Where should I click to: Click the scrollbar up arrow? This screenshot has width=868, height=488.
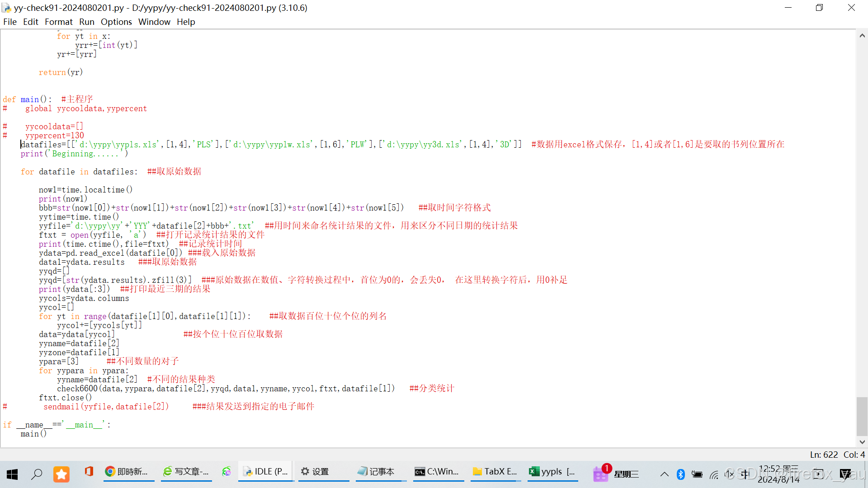pos(862,36)
